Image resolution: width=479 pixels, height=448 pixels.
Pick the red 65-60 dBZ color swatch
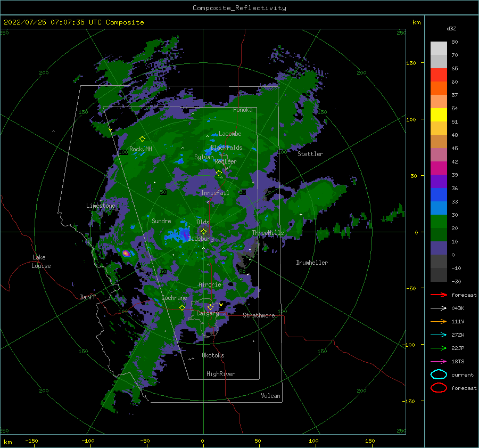439,75
